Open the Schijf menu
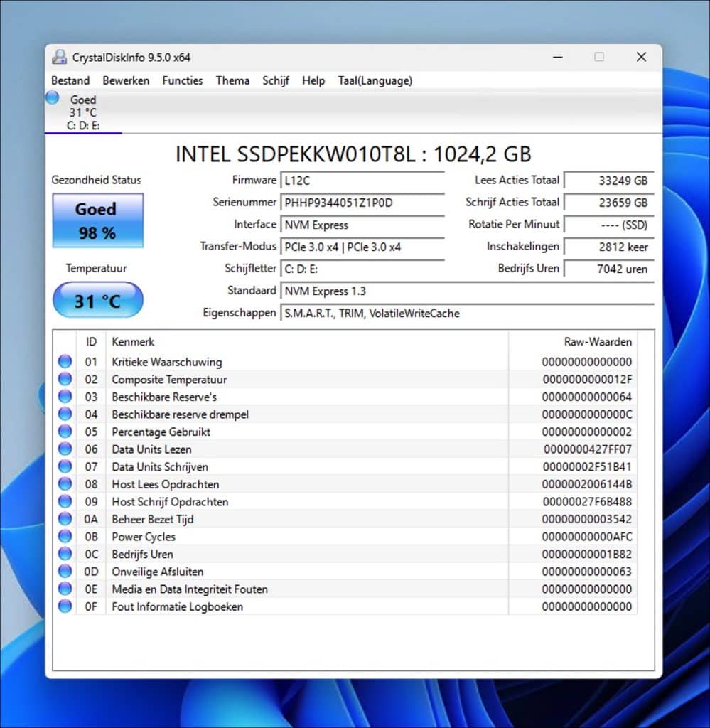This screenshot has height=728, width=710. pos(276,81)
